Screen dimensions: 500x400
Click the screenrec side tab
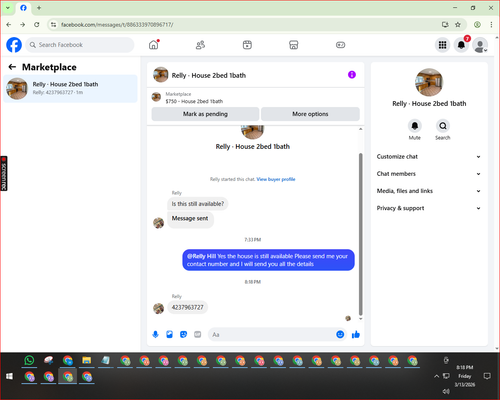click(x=4, y=173)
